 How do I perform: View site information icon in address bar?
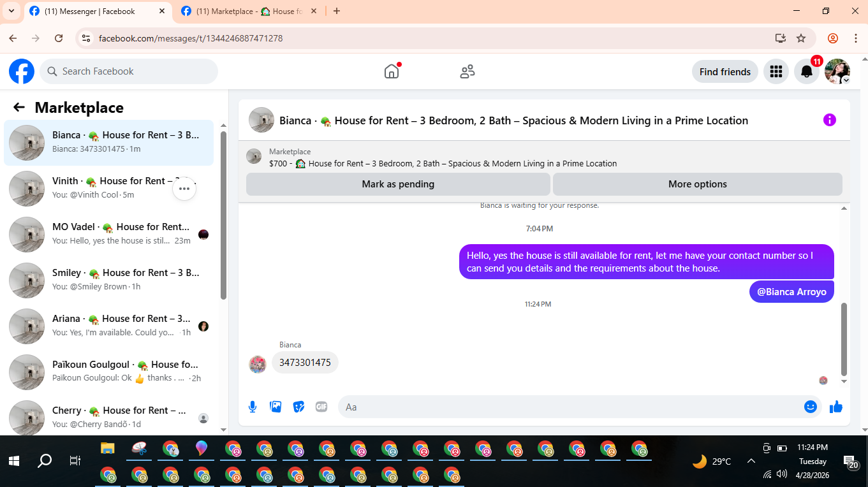tap(86, 38)
